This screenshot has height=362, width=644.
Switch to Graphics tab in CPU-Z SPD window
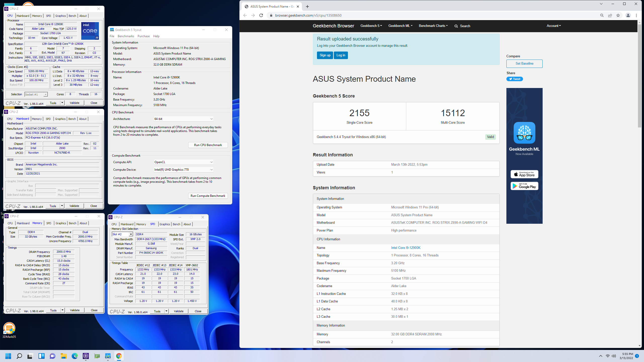coord(165,224)
